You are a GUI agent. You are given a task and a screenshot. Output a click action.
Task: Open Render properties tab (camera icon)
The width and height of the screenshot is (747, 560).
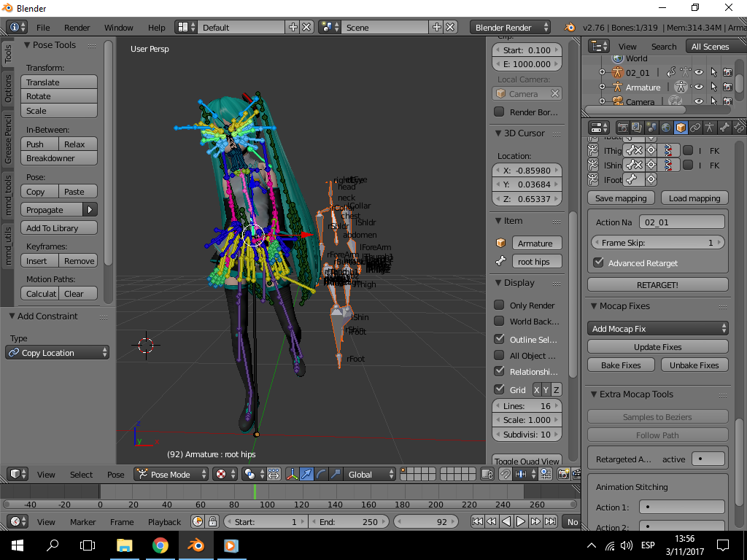[x=622, y=128]
